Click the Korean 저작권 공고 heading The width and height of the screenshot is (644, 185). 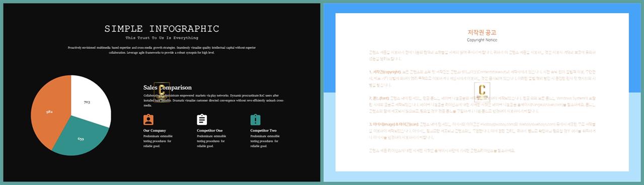point(482,32)
